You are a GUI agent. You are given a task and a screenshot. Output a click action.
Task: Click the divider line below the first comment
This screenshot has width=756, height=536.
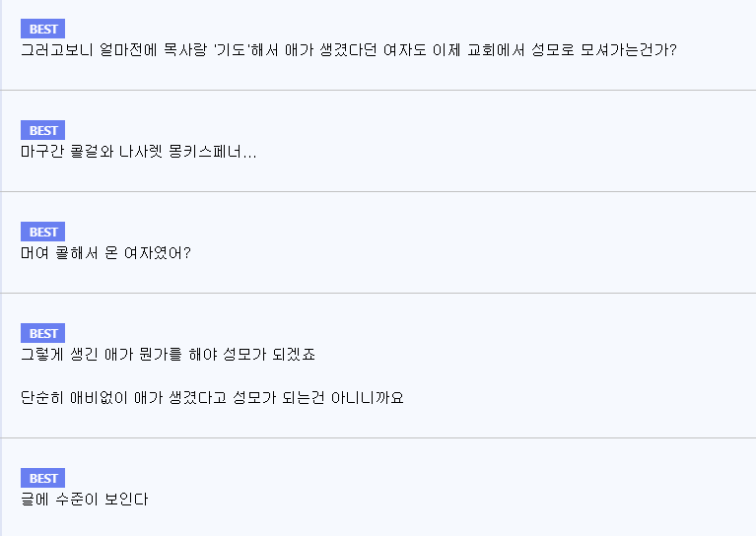coord(378,90)
